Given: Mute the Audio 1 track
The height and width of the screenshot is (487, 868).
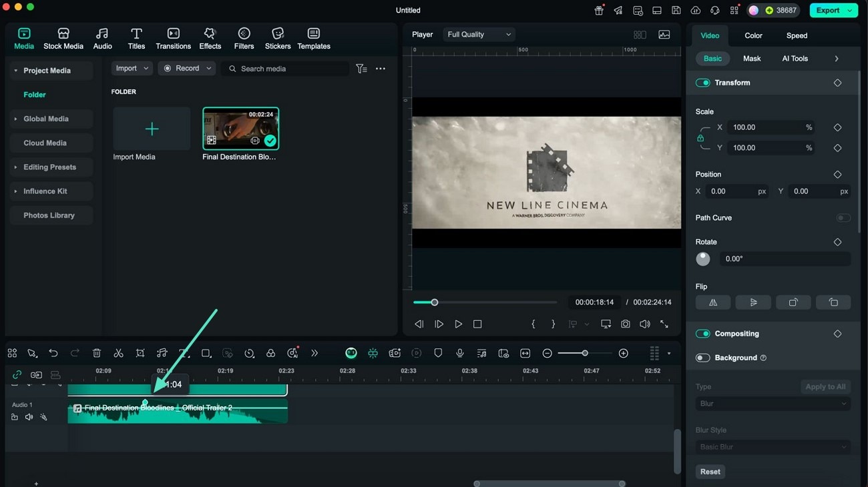Looking at the screenshot, I should pyautogui.click(x=29, y=418).
